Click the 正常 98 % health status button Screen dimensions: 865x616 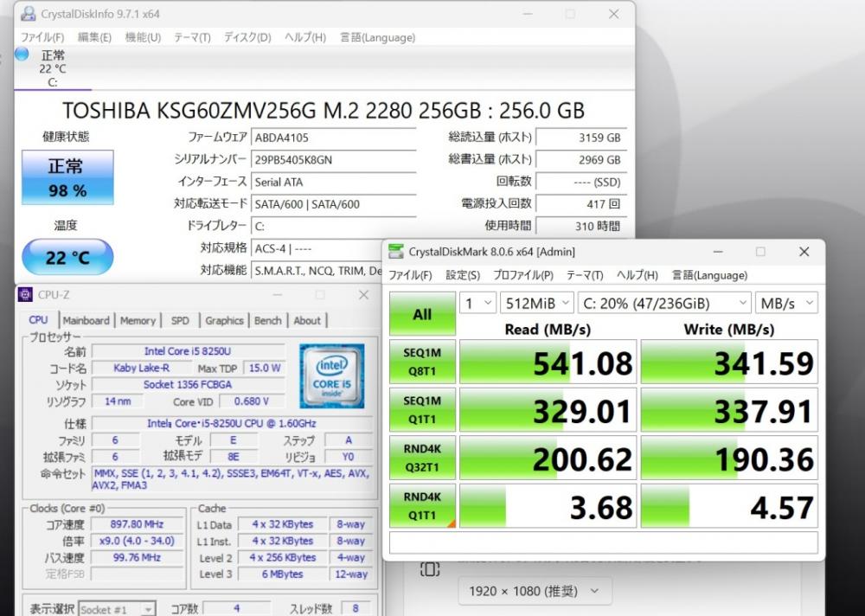67,177
